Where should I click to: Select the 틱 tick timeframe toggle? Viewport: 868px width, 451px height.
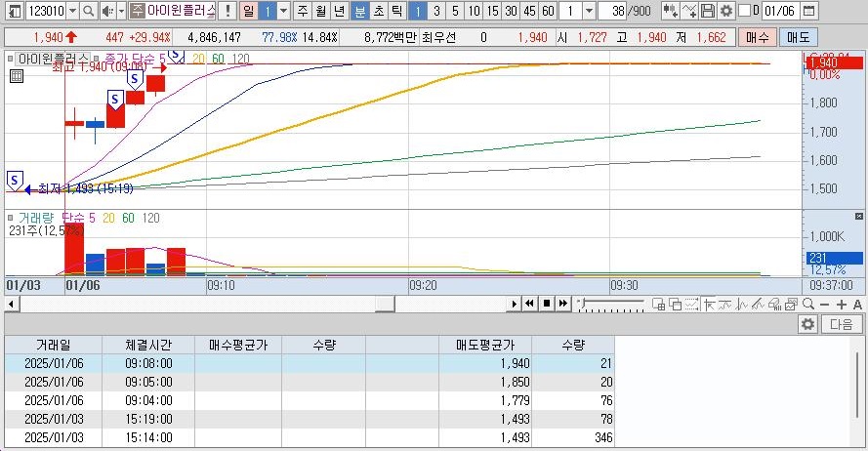click(396, 11)
